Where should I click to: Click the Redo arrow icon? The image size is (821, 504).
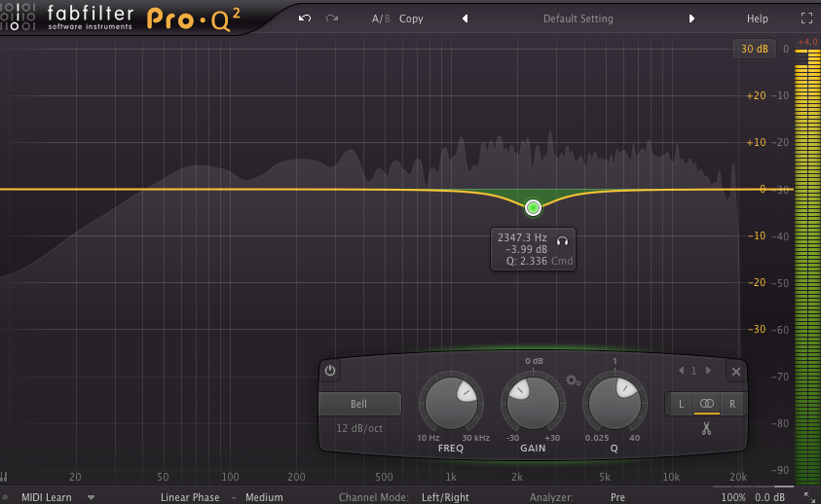point(332,18)
